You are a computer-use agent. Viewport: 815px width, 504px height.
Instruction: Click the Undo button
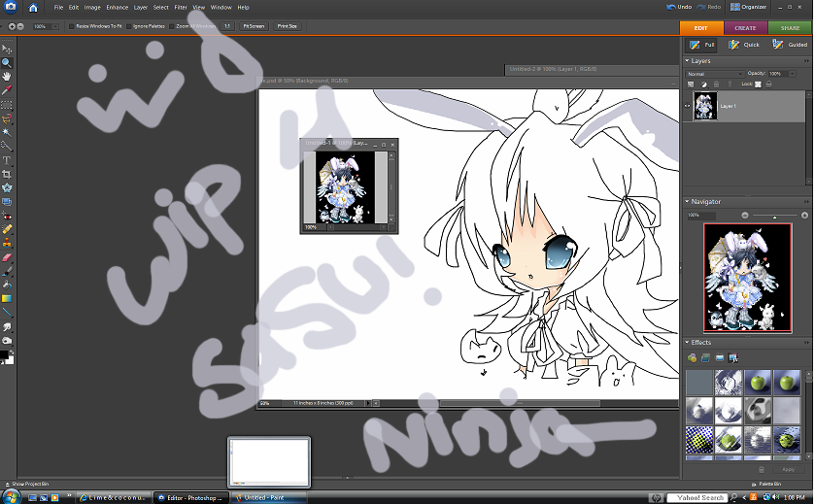(x=679, y=7)
